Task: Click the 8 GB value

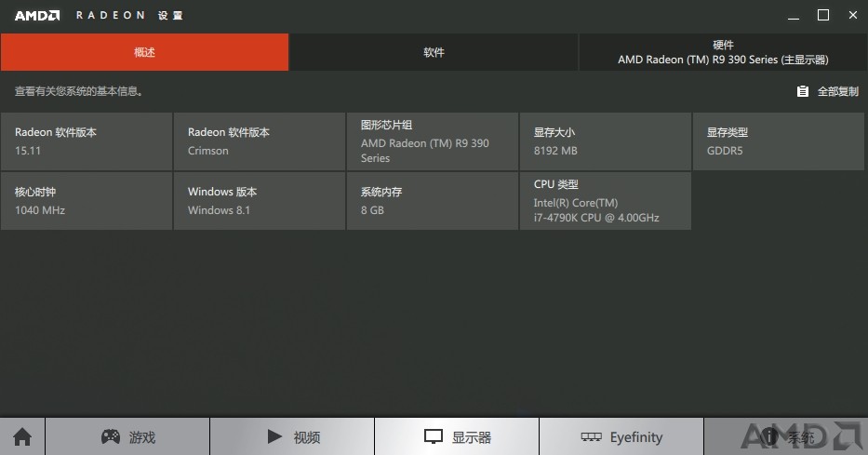Action: point(372,210)
